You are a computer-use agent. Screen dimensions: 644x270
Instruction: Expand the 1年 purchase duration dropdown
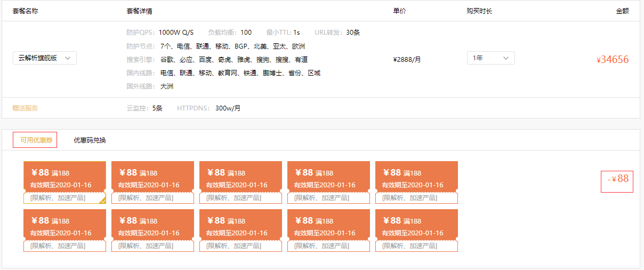[x=490, y=58]
